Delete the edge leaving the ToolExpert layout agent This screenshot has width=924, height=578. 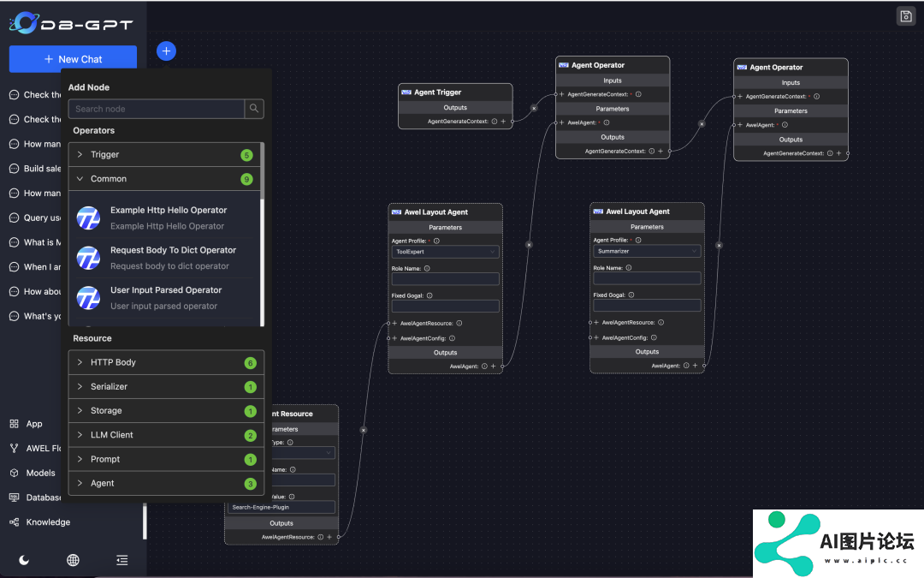tap(530, 244)
